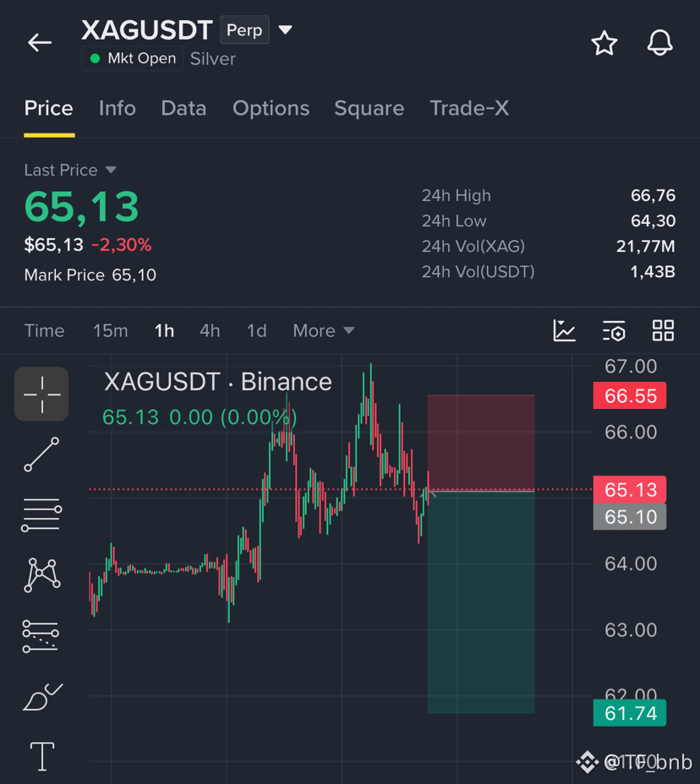Open chart settings list icon

(614, 330)
